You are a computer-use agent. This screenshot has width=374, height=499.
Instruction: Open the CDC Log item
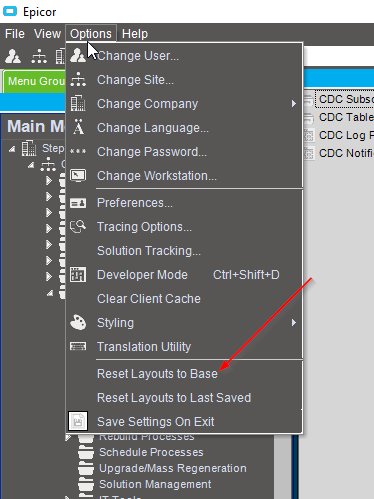click(x=339, y=135)
